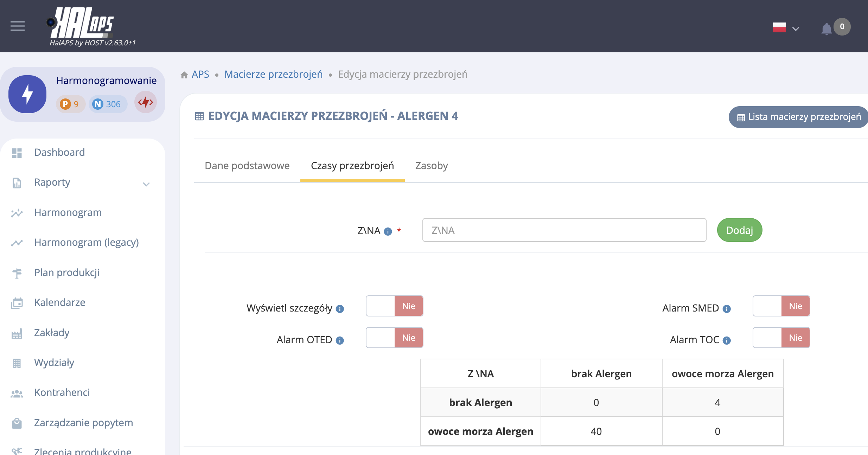
Task: Expand the Raporty sidebar menu
Action: (x=81, y=182)
